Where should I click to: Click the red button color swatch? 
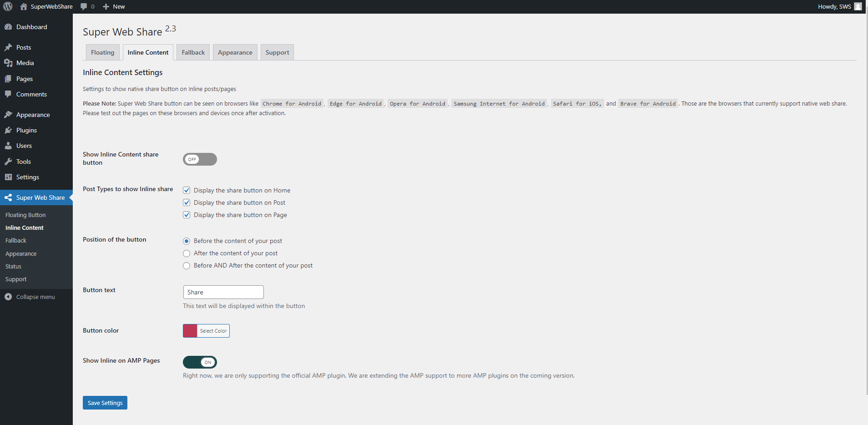[190, 331]
